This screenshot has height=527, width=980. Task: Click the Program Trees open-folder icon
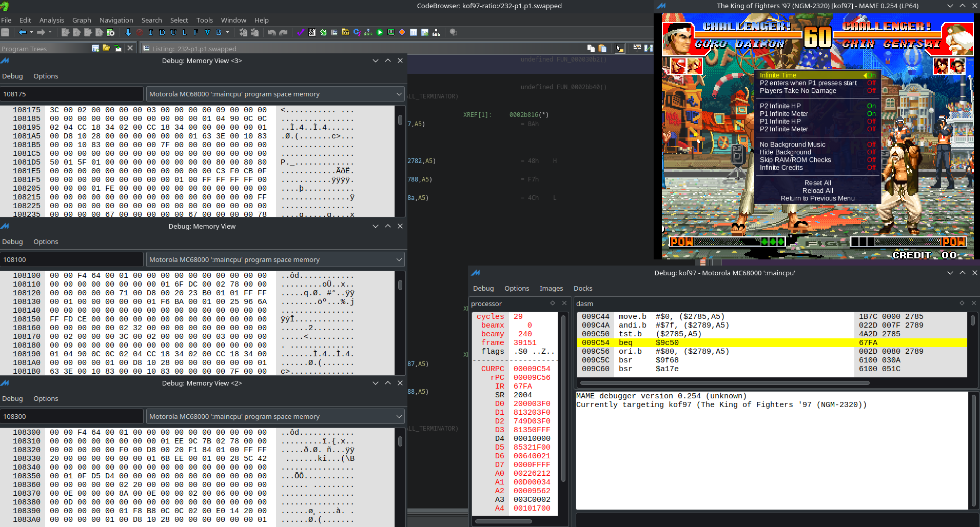point(106,48)
